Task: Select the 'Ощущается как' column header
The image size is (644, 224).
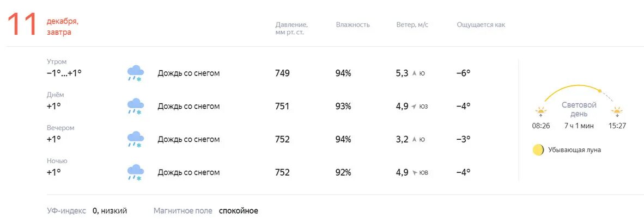Action: pyautogui.click(x=481, y=25)
